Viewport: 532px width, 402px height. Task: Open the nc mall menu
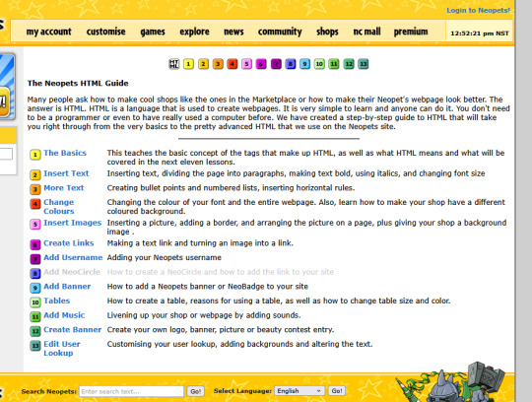coord(366,32)
